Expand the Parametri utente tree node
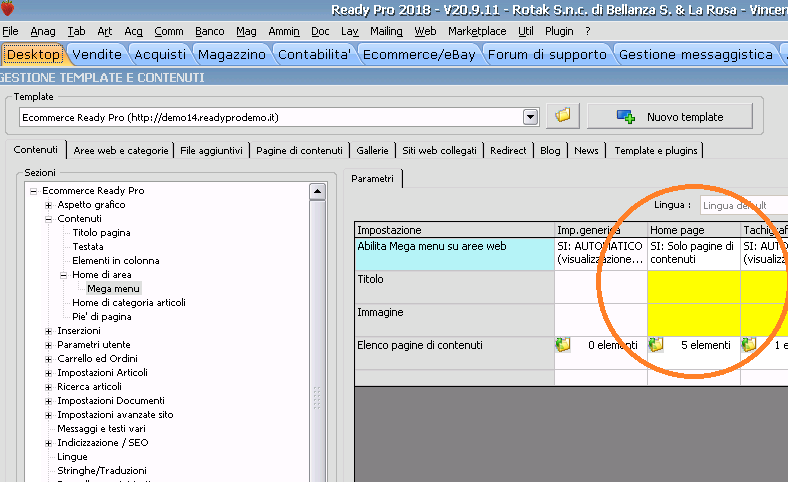Viewport: 788px width, 482px height. pyautogui.click(x=48, y=345)
